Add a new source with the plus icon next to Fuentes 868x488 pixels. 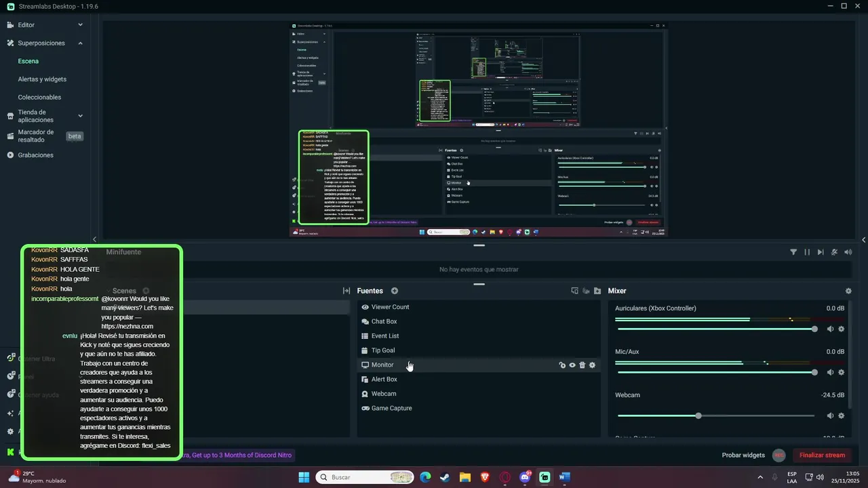395,291
